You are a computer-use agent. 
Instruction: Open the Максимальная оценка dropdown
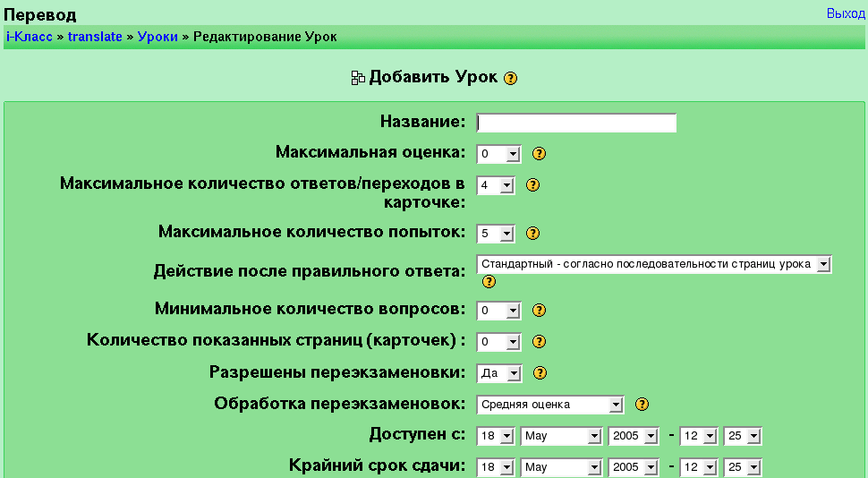(x=498, y=154)
